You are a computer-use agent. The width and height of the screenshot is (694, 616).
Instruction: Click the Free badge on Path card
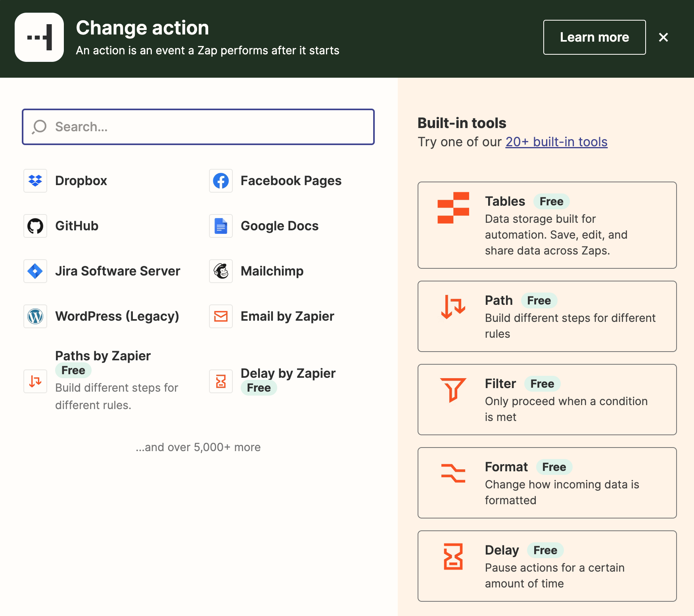point(539,300)
